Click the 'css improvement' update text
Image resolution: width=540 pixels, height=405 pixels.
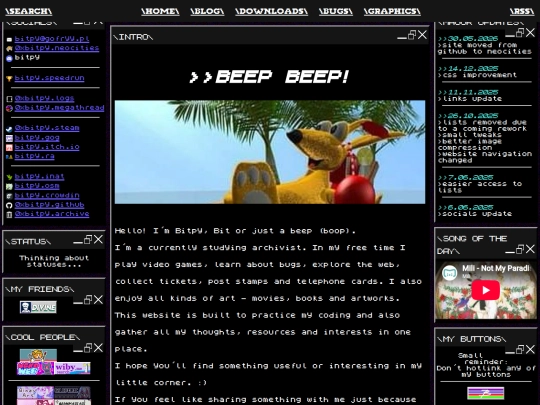(477, 75)
